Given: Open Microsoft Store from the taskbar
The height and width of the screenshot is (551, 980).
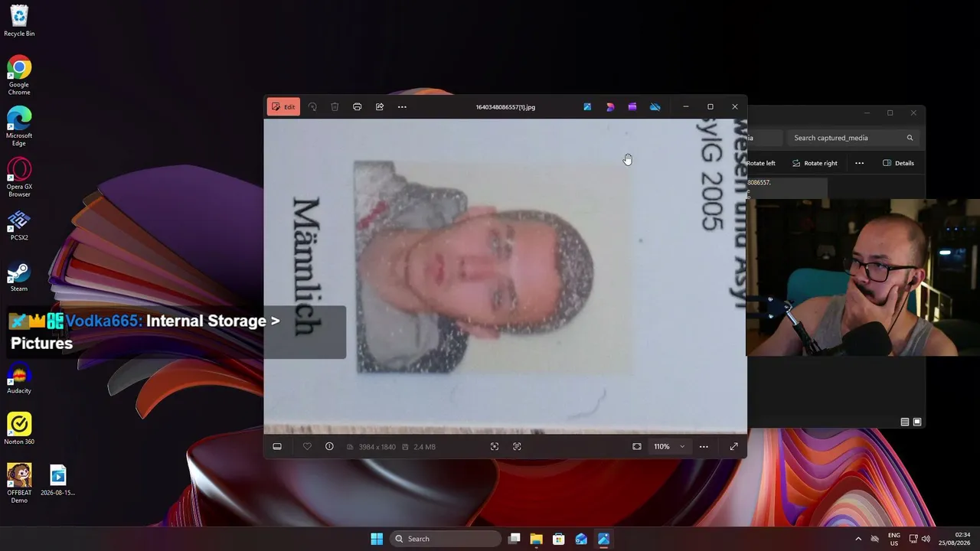Looking at the screenshot, I should click(559, 539).
